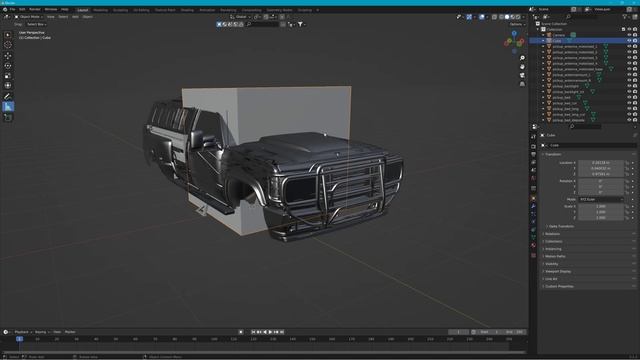
Task: Expand the Relations panel
Action: 552,234
